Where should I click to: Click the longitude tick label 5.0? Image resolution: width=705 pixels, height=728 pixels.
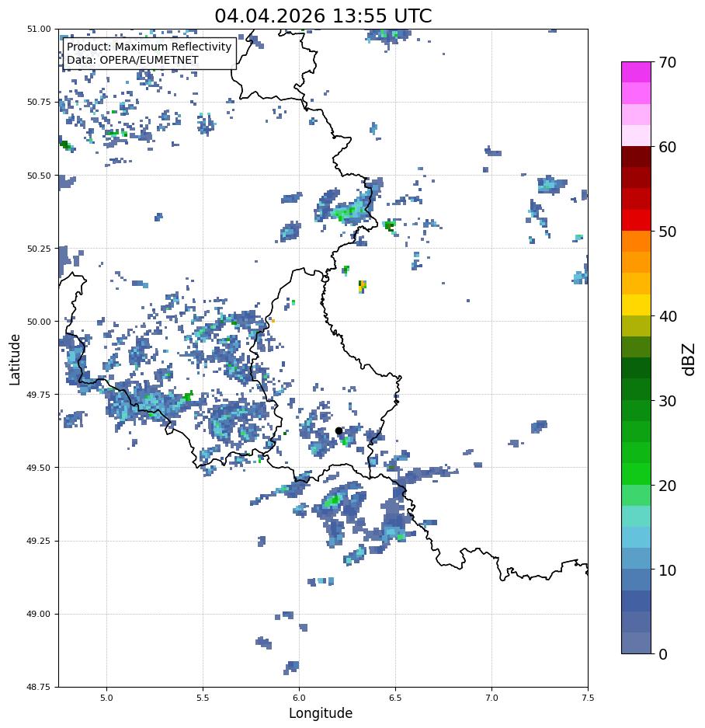click(106, 698)
